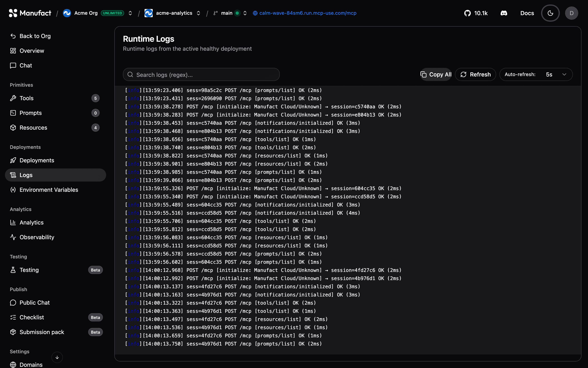Go to the Prompts page
588x368 pixels.
coord(55,113)
